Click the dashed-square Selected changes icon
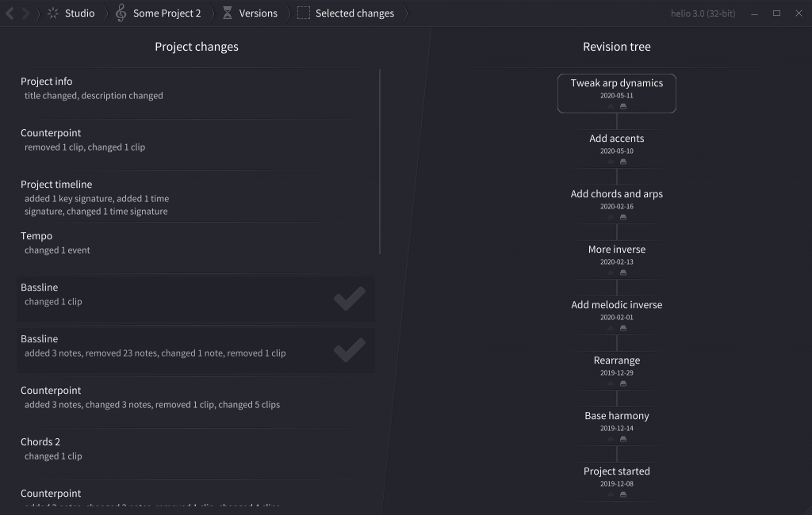 pyautogui.click(x=304, y=13)
